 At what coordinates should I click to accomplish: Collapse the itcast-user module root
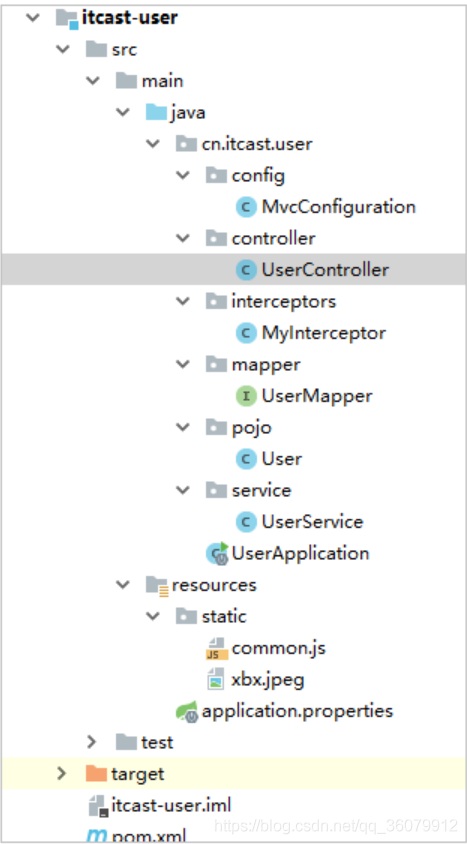click(33, 18)
